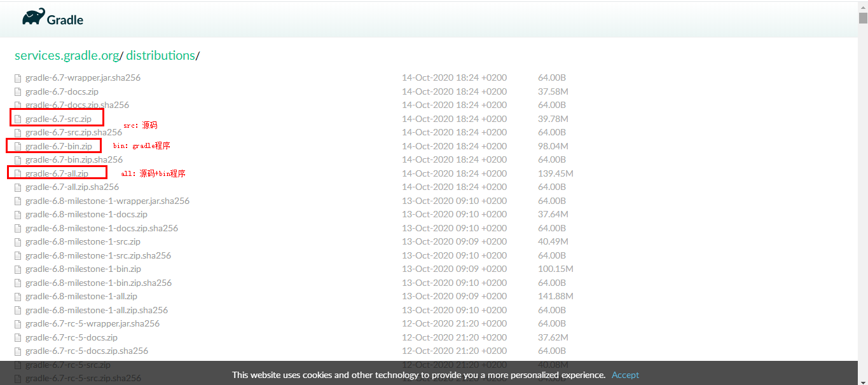This screenshot has height=385, width=868.
Task: Click file icon beside gradle-6.7-rc-5-docs.zip
Action: pyautogui.click(x=18, y=337)
